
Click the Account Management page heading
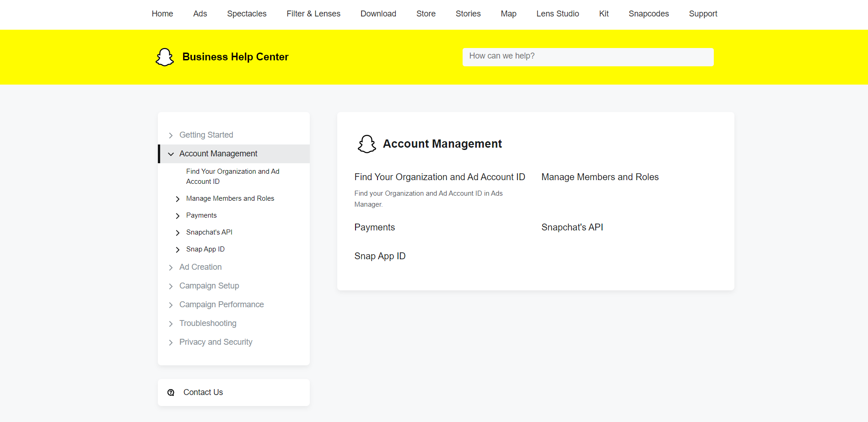click(442, 144)
